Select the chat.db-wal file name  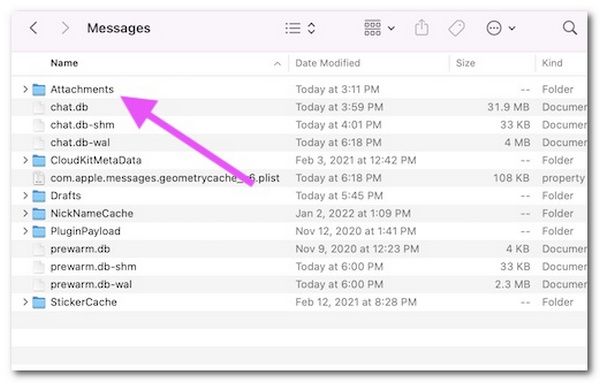coord(80,142)
